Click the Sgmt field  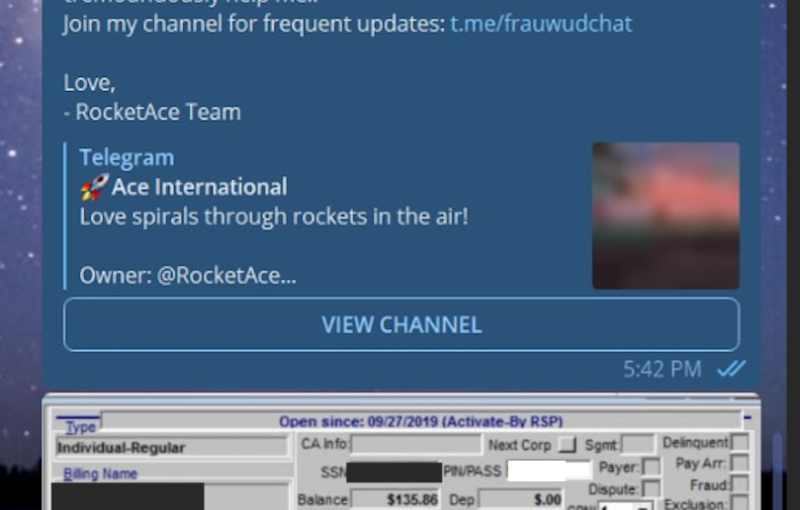click(637, 445)
